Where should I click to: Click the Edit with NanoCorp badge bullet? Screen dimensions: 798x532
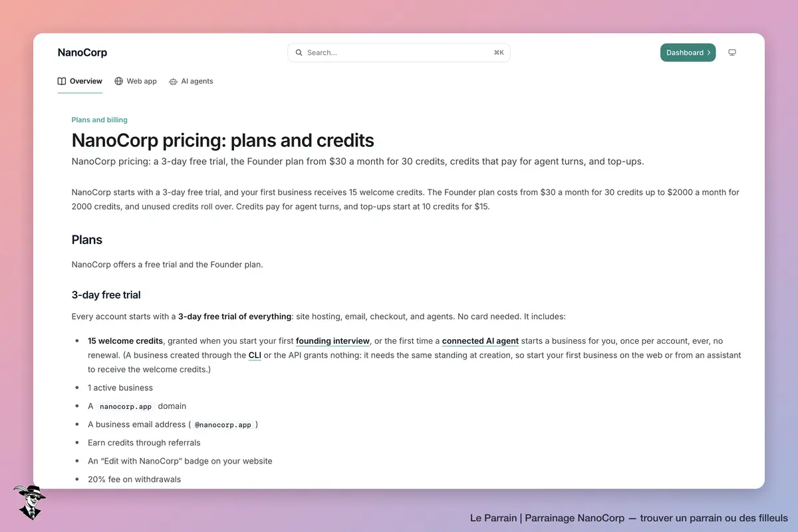pos(180,461)
